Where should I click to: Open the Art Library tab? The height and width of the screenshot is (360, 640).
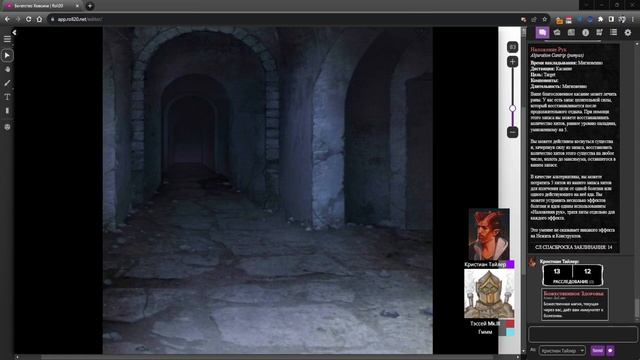click(557, 32)
